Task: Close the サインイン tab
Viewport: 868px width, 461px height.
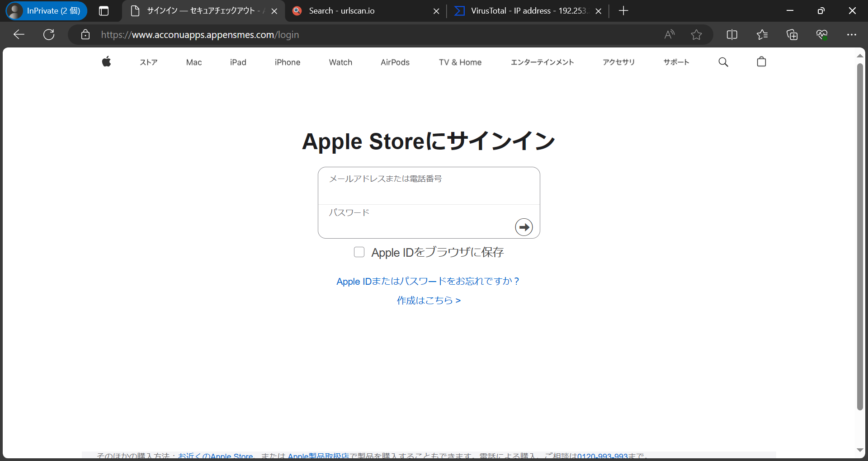Action: pos(274,11)
